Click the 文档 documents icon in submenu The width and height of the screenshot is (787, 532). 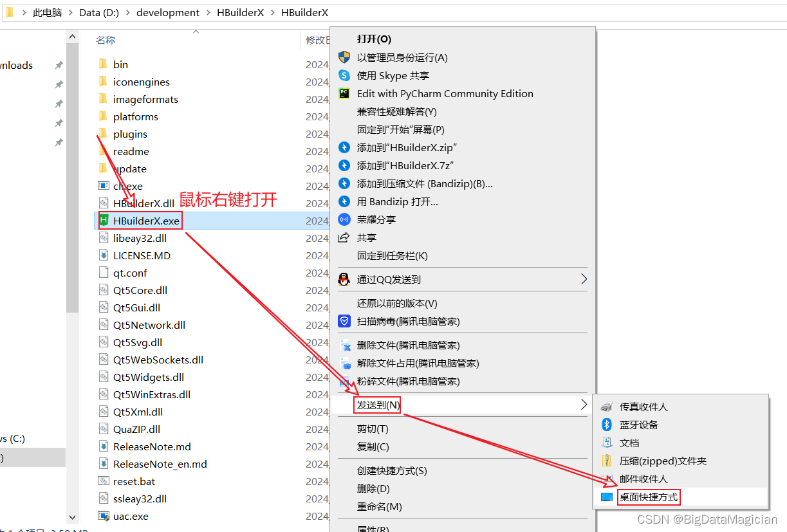[606, 443]
